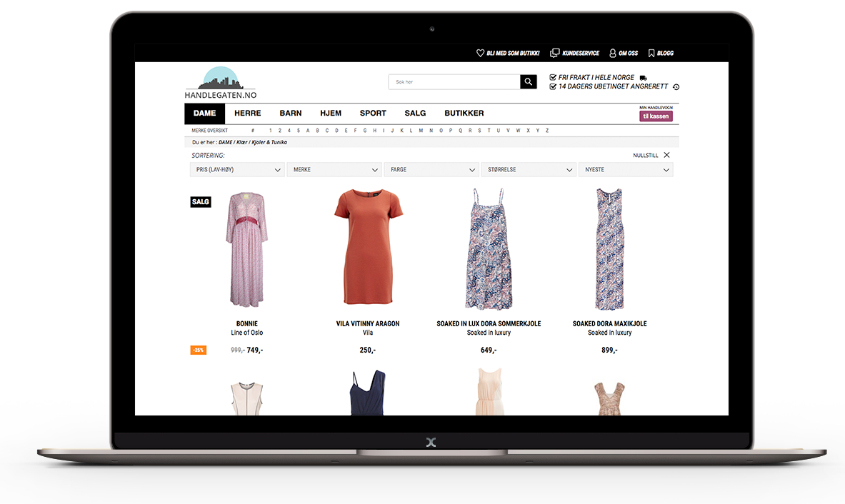845x504 pixels.
Task: Click the 'Line of Oslo' brand name
Action: [247, 333]
